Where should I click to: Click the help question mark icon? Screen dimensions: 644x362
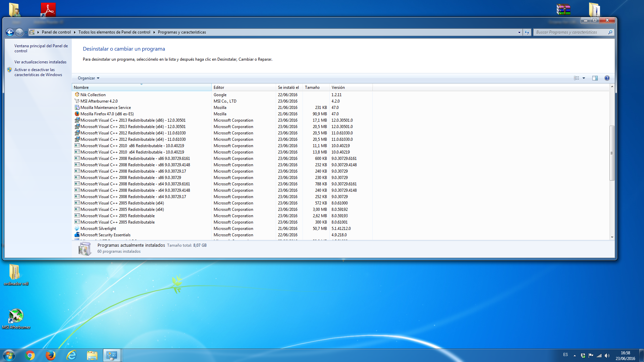(607, 78)
